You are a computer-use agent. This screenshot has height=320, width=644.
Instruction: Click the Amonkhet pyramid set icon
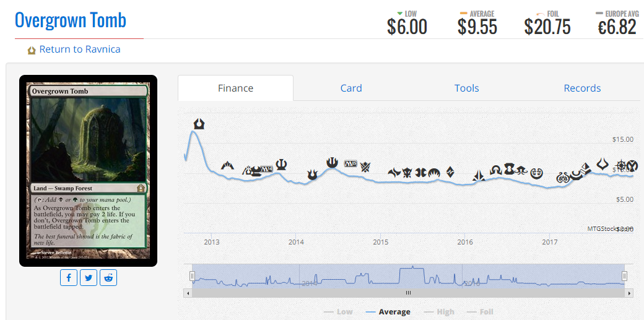586,168
